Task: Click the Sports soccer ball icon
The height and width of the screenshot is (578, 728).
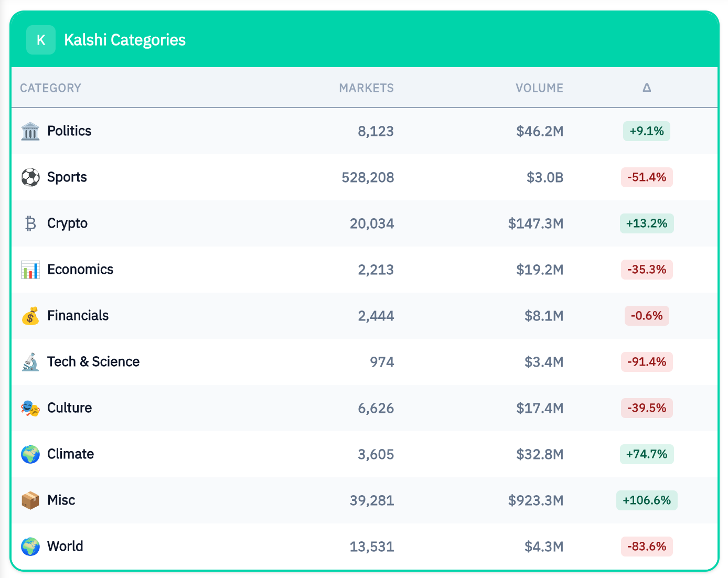Action: point(30,177)
